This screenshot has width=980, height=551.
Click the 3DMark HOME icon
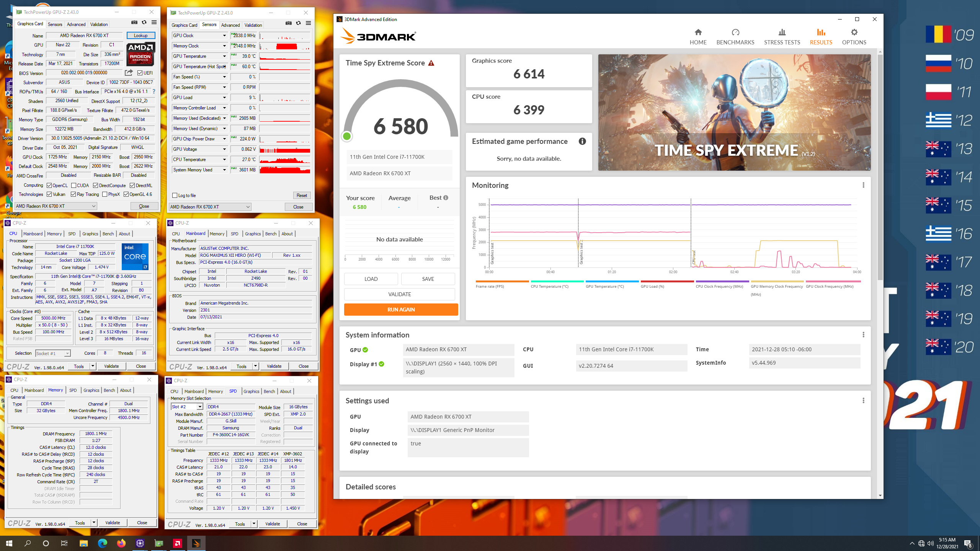[x=698, y=33]
